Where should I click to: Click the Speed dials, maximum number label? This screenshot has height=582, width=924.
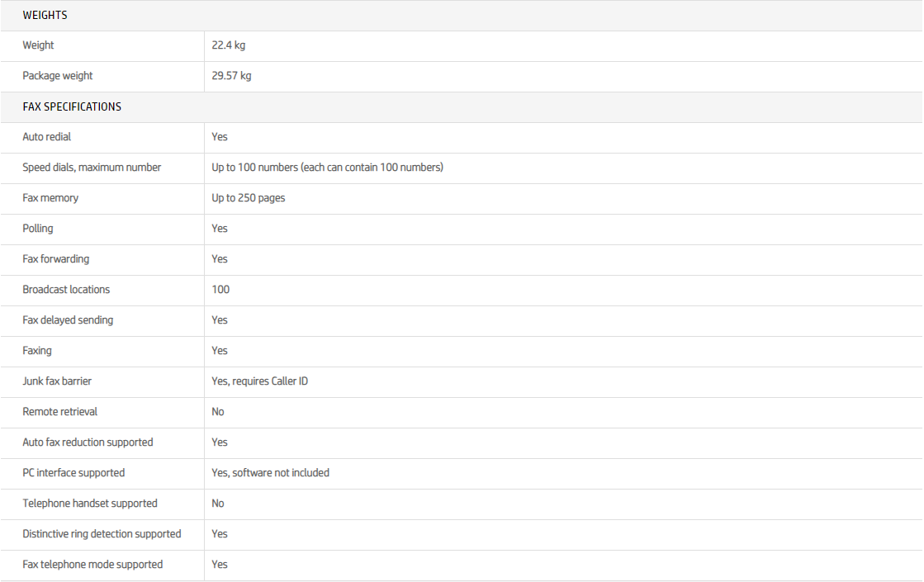tap(92, 168)
